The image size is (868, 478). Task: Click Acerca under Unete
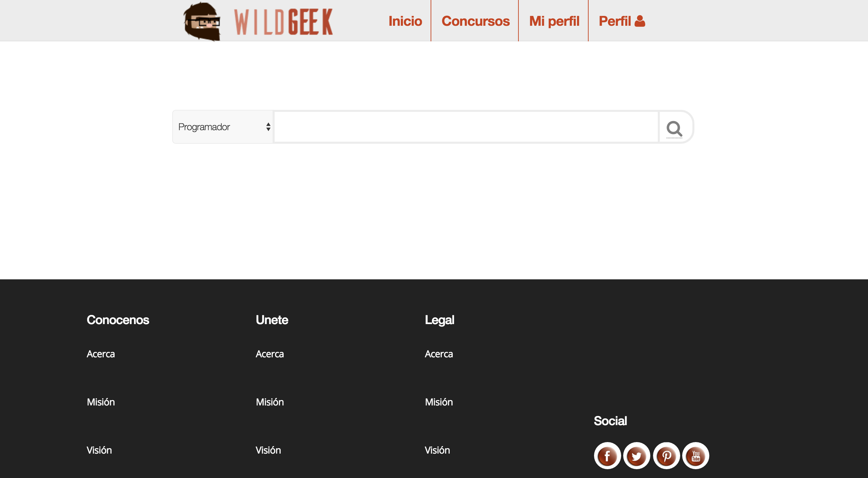pyautogui.click(x=270, y=354)
